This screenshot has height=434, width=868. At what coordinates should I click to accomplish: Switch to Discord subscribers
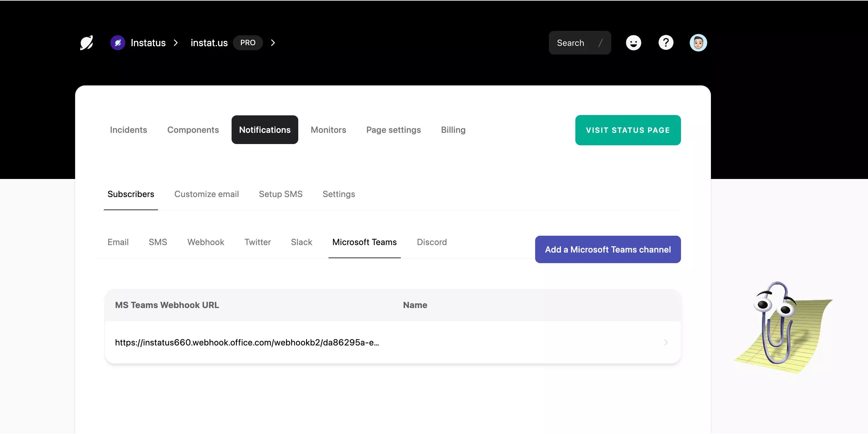click(432, 242)
